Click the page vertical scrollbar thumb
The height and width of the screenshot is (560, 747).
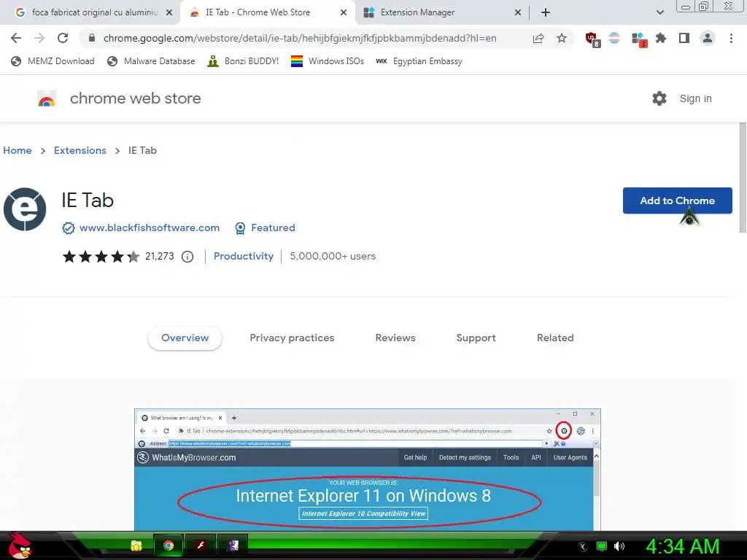(x=743, y=177)
